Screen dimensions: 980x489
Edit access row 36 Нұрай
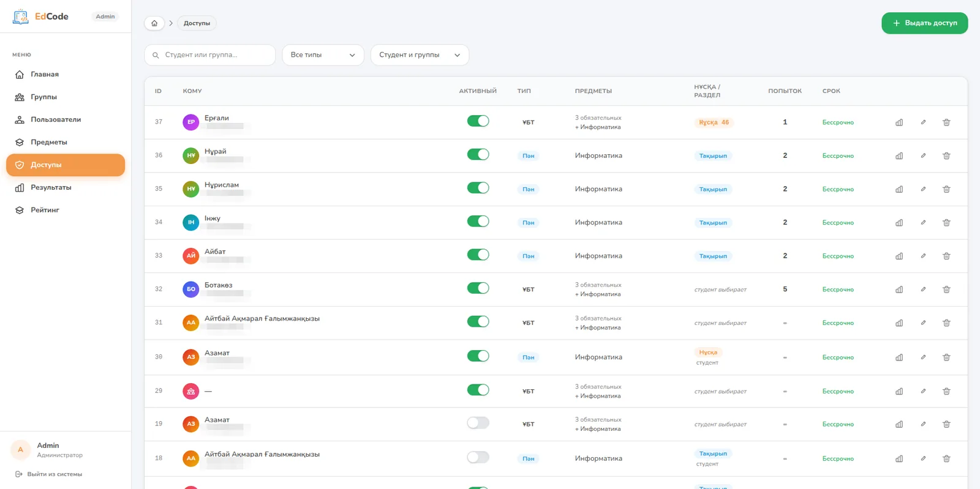(x=923, y=155)
